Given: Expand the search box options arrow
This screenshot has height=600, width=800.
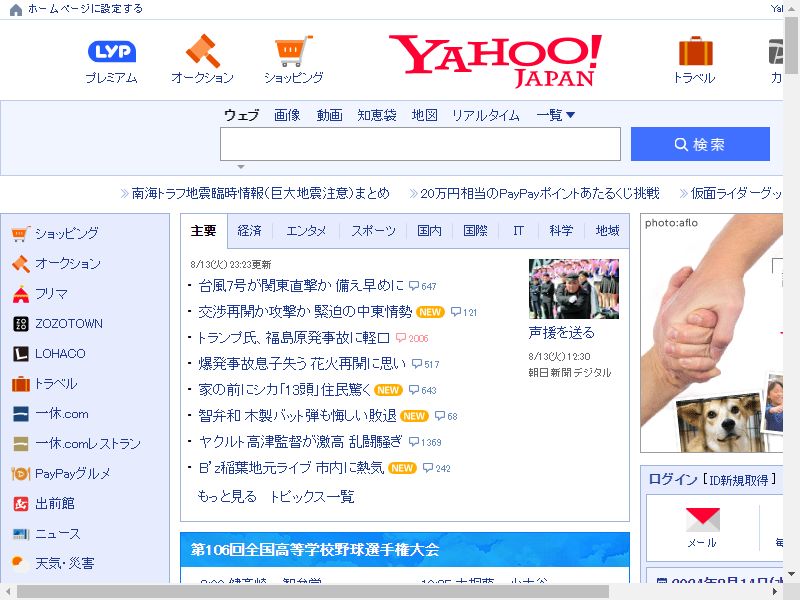Looking at the screenshot, I should tap(241, 167).
